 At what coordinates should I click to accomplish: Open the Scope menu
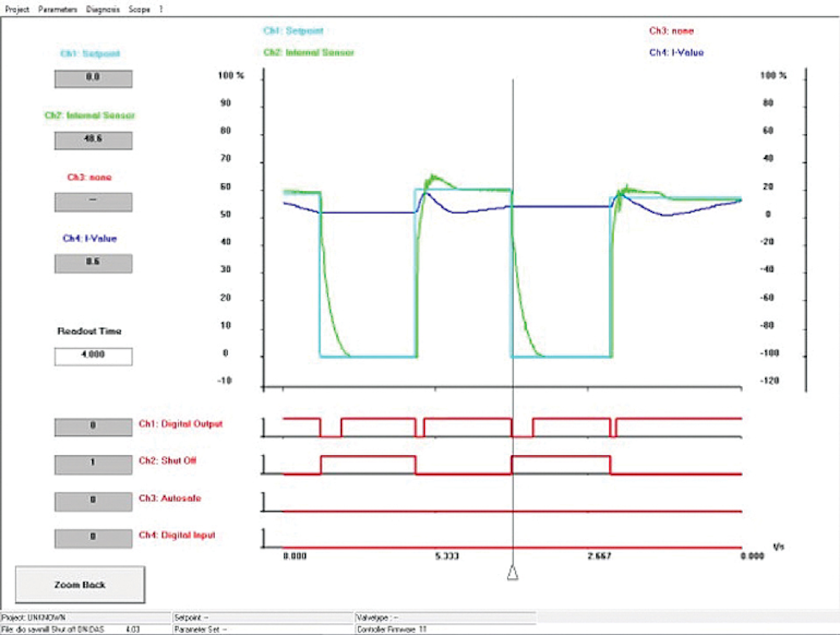pos(139,9)
